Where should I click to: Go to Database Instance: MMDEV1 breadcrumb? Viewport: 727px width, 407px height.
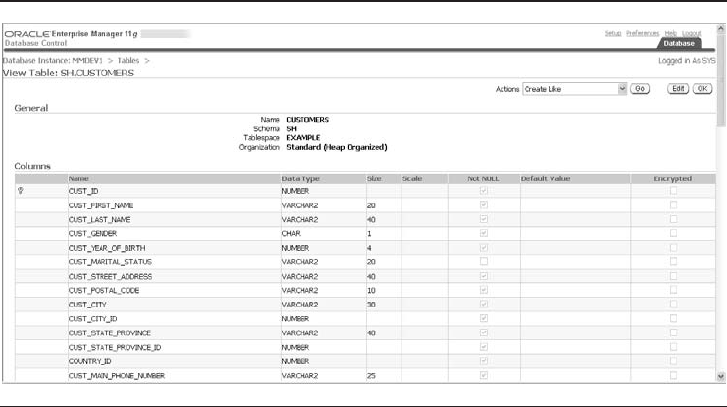tap(52, 60)
